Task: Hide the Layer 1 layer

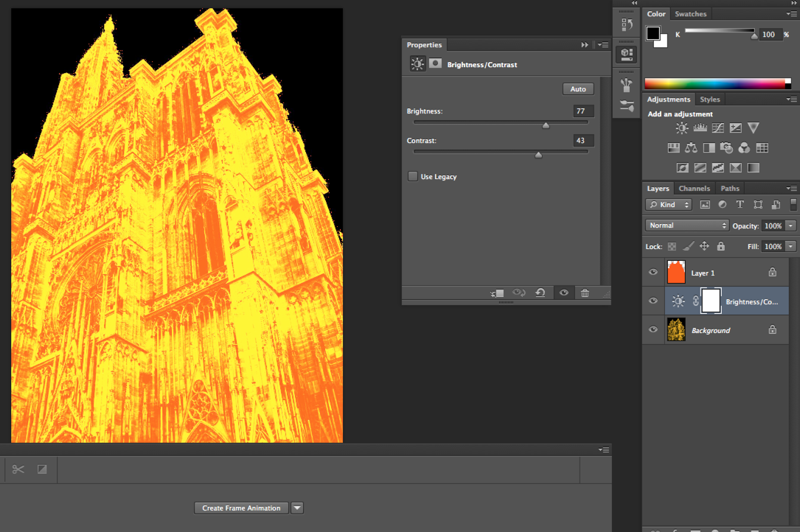Action: click(653, 273)
